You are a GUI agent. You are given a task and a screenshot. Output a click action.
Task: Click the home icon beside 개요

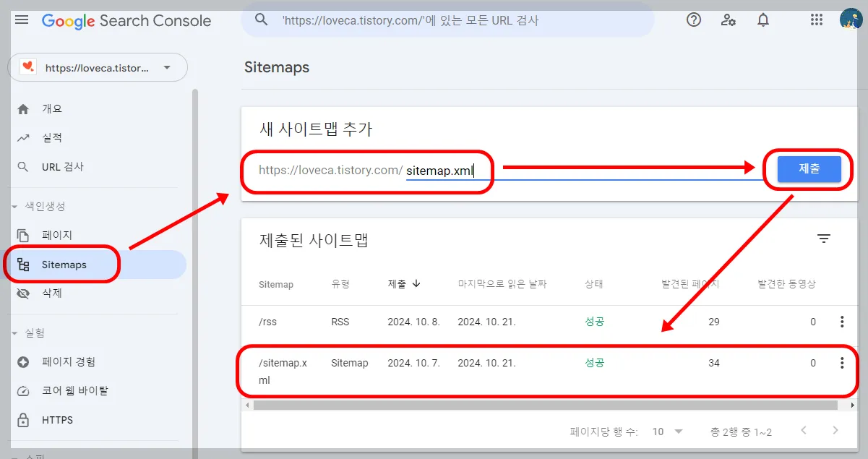(23, 109)
